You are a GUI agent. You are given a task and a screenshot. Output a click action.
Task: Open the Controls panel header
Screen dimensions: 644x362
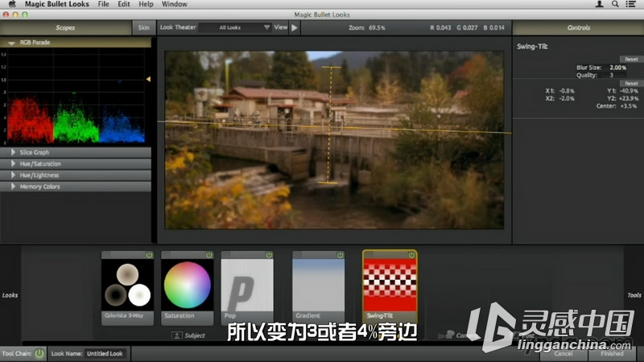[578, 28]
